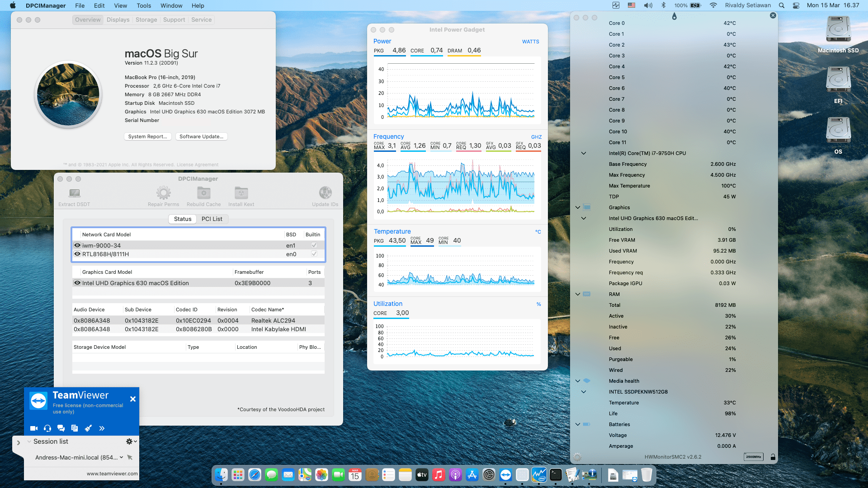This screenshot has width=868, height=488.
Task: Open the Tools menu in menu bar
Action: click(x=144, y=5)
